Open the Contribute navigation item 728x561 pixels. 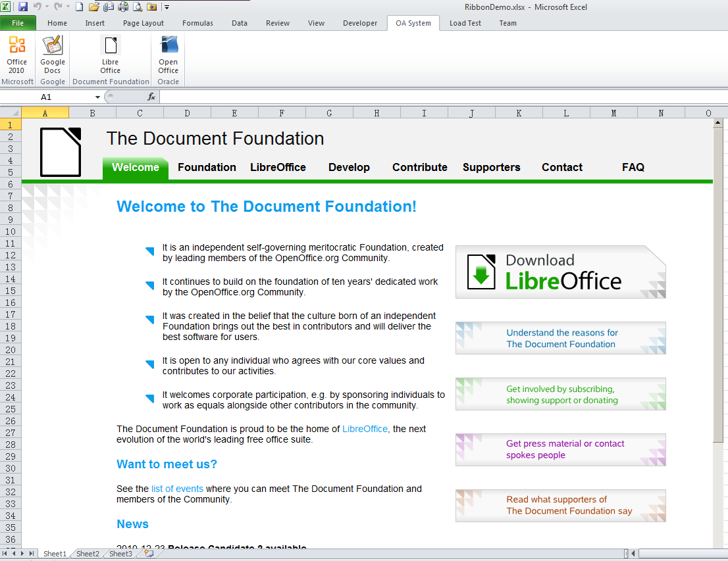(x=420, y=168)
